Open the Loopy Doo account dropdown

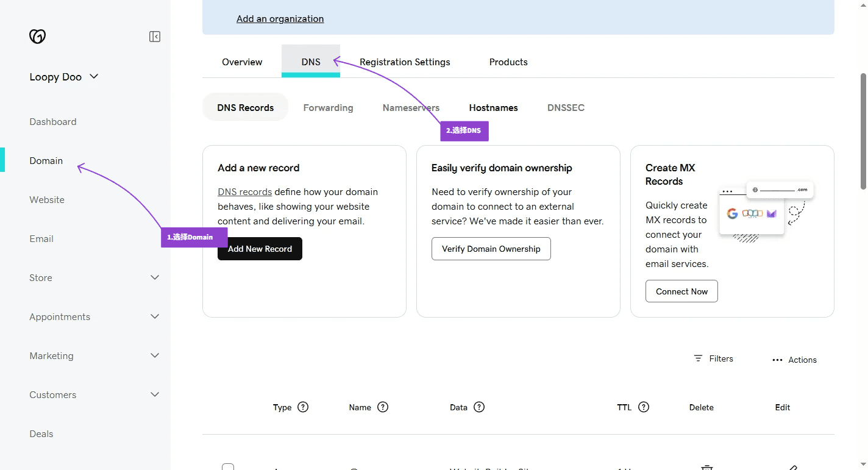pyautogui.click(x=64, y=77)
